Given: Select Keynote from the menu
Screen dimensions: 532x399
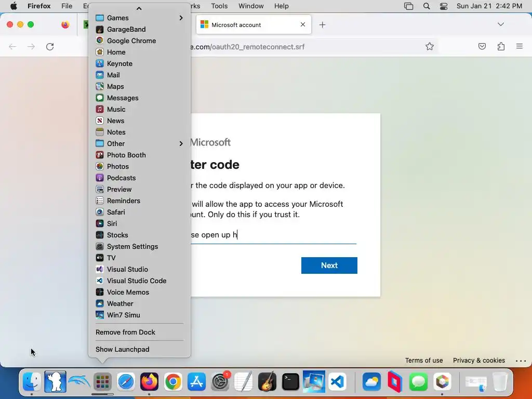Looking at the screenshot, I should point(139,63).
